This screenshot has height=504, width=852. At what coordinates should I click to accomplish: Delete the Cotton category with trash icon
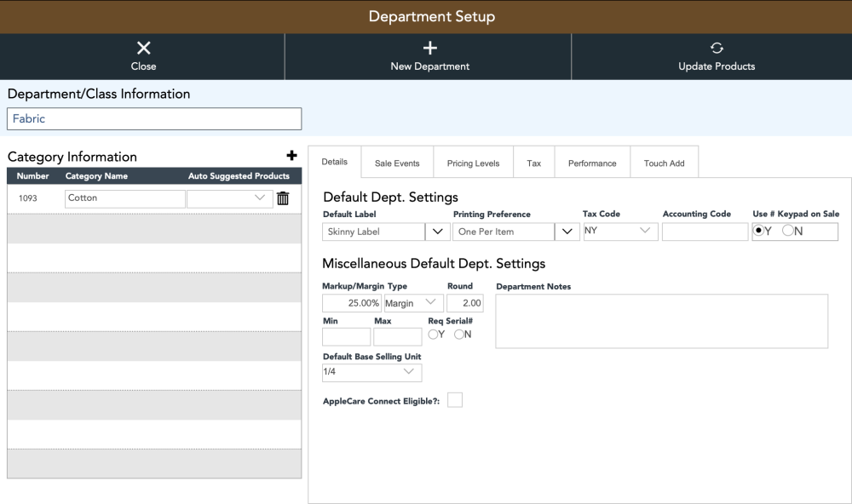(283, 198)
